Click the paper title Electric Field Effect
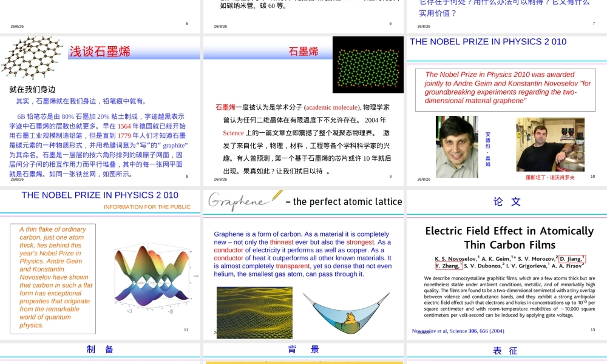The height and width of the screenshot is (364, 607). tap(509, 237)
